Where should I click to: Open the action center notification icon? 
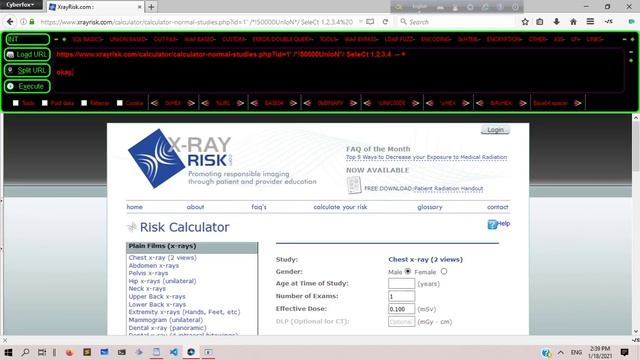(624, 352)
